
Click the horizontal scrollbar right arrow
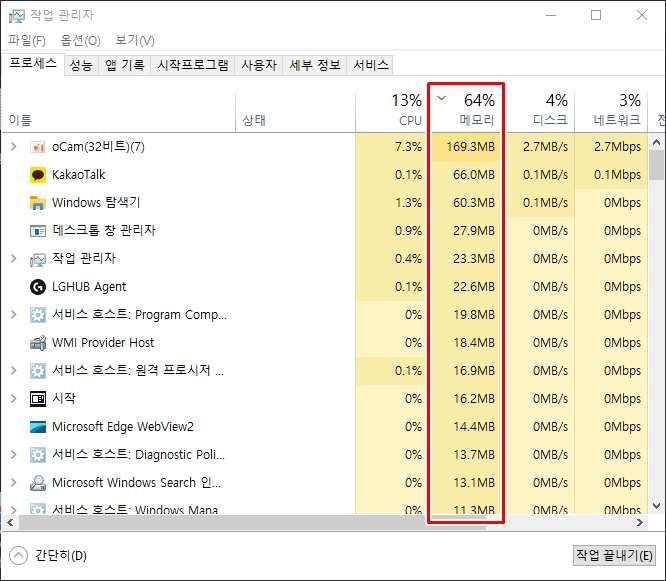click(640, 522)
